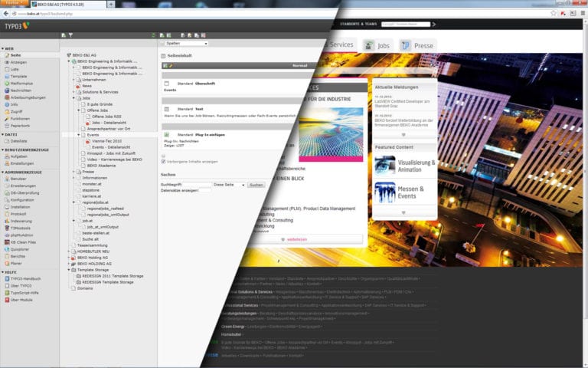Click the refresh icon above the page tree
Image resolution: width=588 pixels, height=368 pixels.
tap(153, 35)
